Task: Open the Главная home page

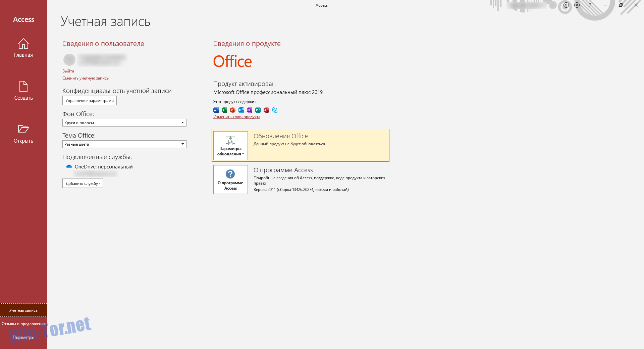Action: point(23,48)
